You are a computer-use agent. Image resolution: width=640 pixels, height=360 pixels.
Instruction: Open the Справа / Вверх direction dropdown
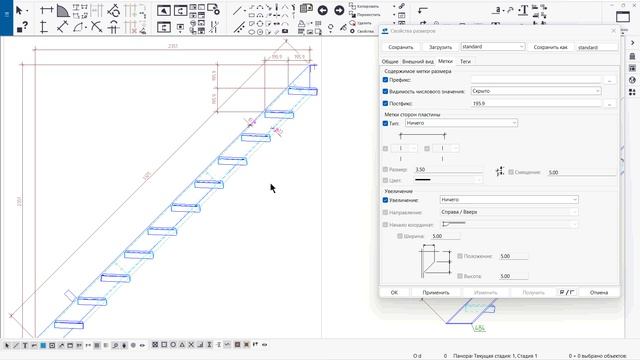coord(509,212)
